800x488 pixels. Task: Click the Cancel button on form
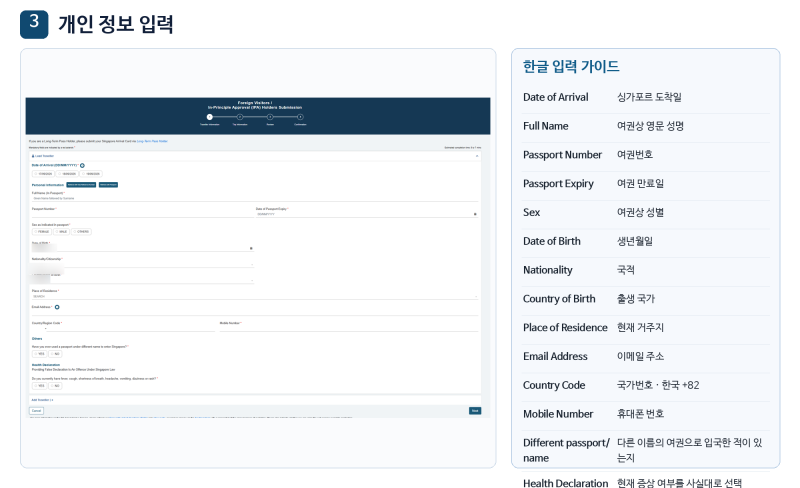point(36,411)
